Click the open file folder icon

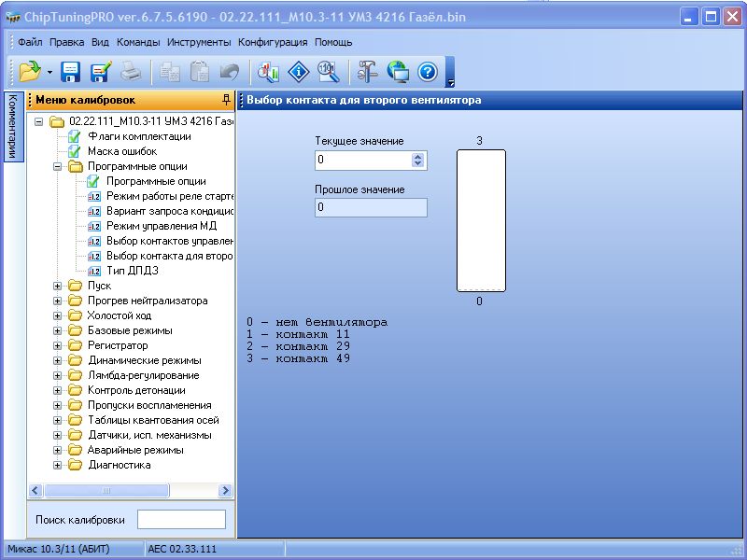click(30, 72)
